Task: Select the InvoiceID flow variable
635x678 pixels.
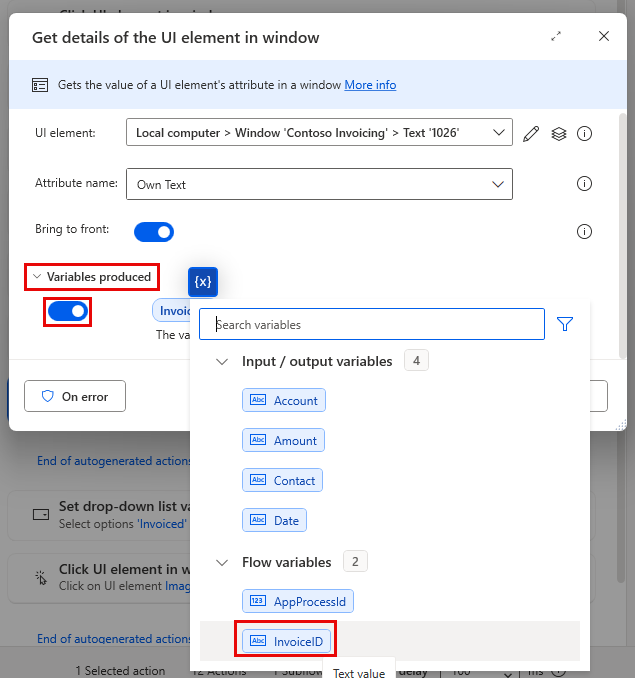Action: [x=286, y=641]
